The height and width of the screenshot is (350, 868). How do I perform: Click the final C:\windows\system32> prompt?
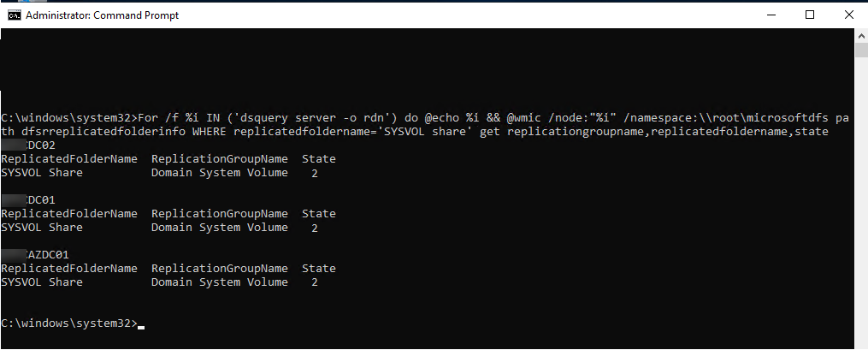click(x=69, y=323)
